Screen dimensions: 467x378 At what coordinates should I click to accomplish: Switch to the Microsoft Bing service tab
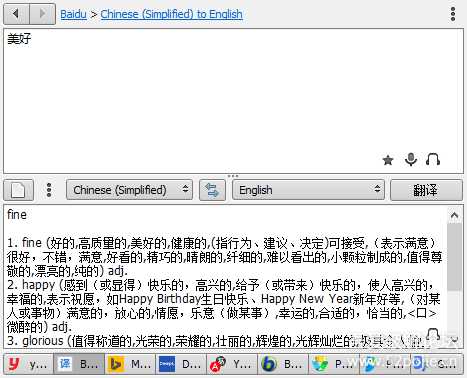pos(130,364)
